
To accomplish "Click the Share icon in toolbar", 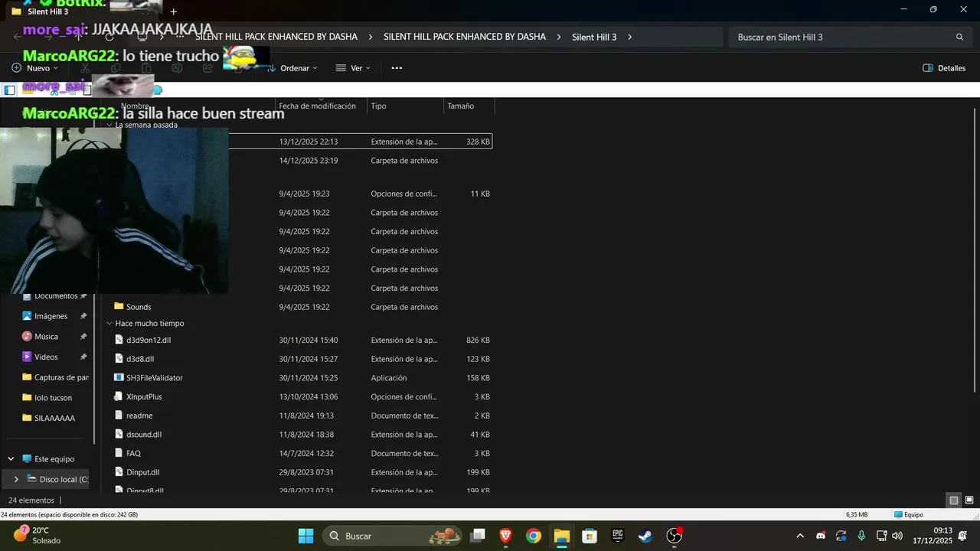I will pyautogui.click(x=207, y=68).
